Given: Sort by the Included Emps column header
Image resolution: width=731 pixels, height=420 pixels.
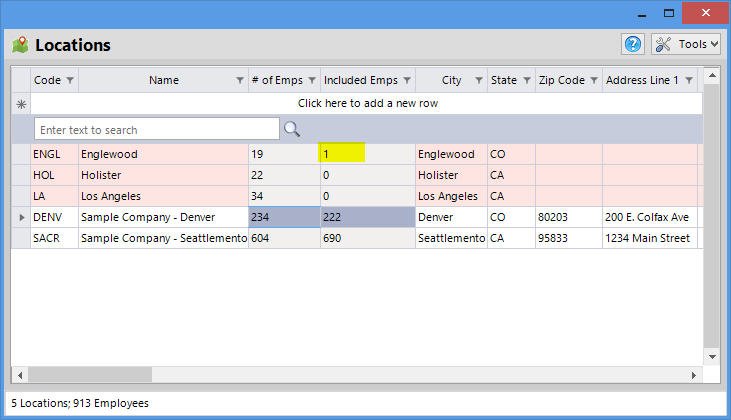Looking at the screenshot, I should [360, 80].
